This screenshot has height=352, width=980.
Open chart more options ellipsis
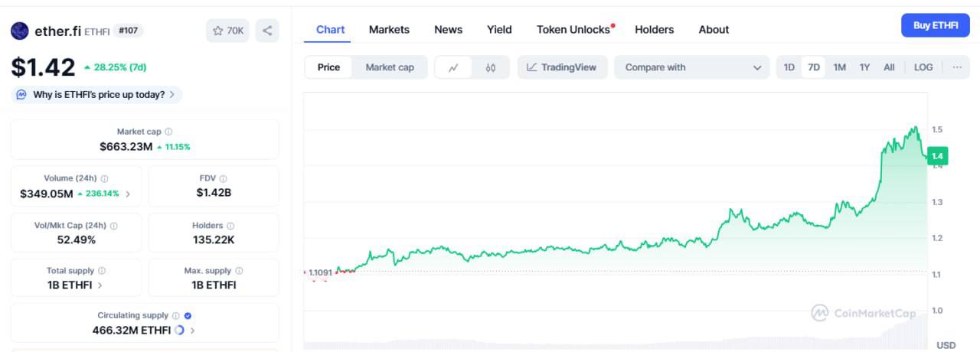click(957, 67)
